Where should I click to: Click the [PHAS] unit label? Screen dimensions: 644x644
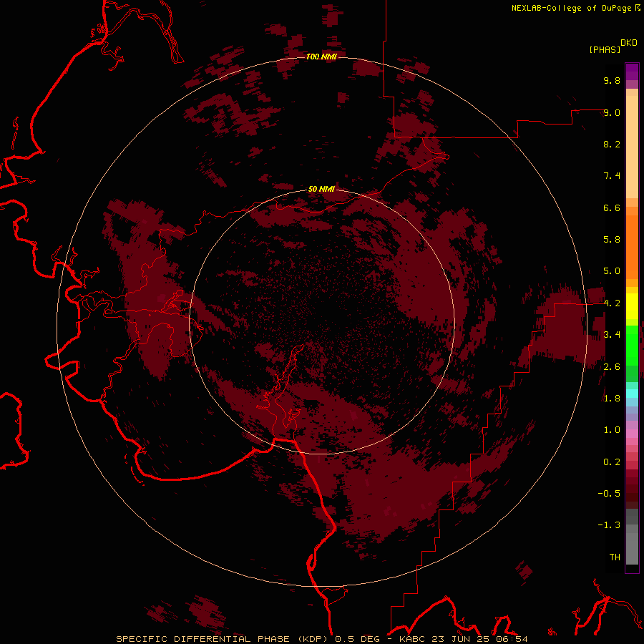(605, 49)
